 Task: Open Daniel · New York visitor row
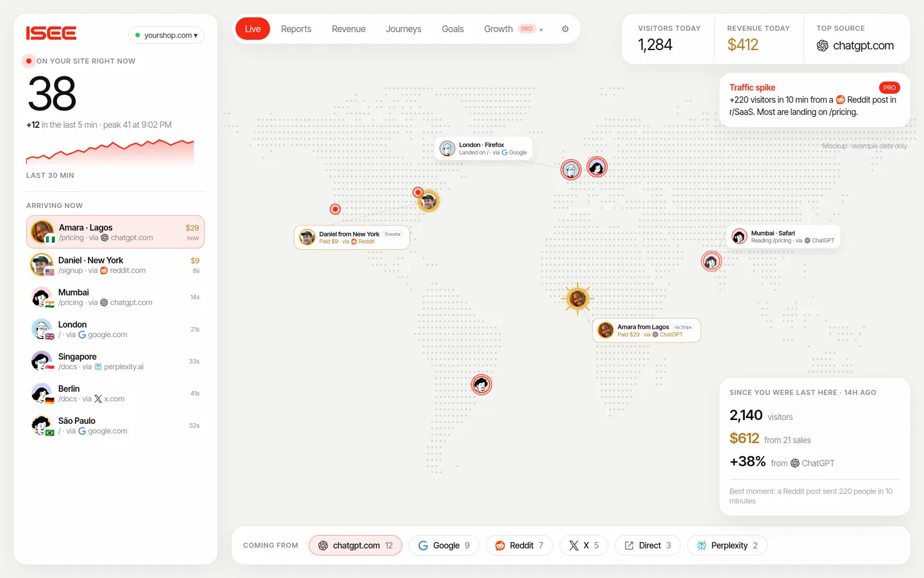(x=116, y=265)
